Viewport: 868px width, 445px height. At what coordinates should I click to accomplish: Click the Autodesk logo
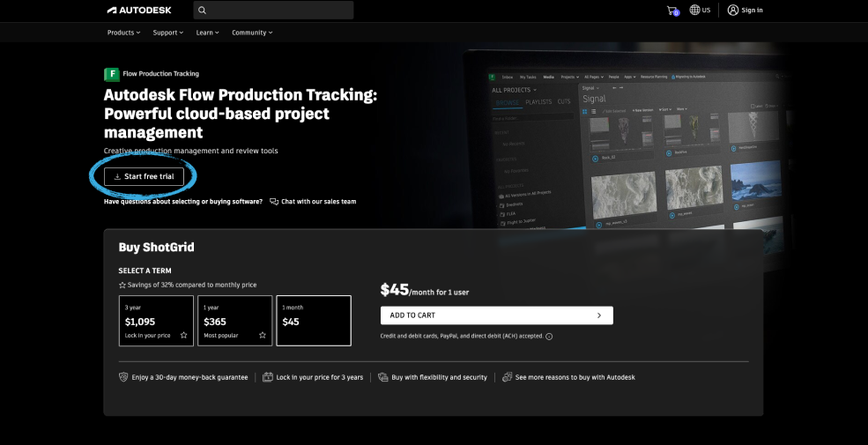pos(139,10)
